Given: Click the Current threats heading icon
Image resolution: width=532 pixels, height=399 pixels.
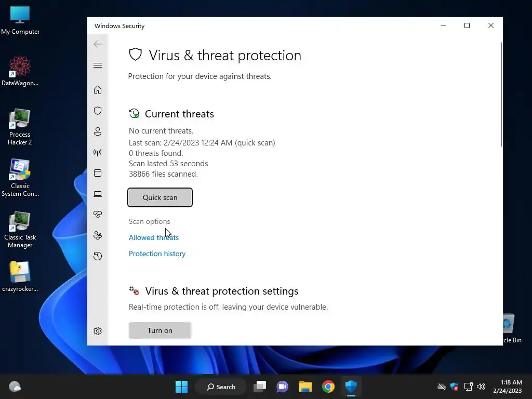Looking at the screenshot, I should (134, 113).
